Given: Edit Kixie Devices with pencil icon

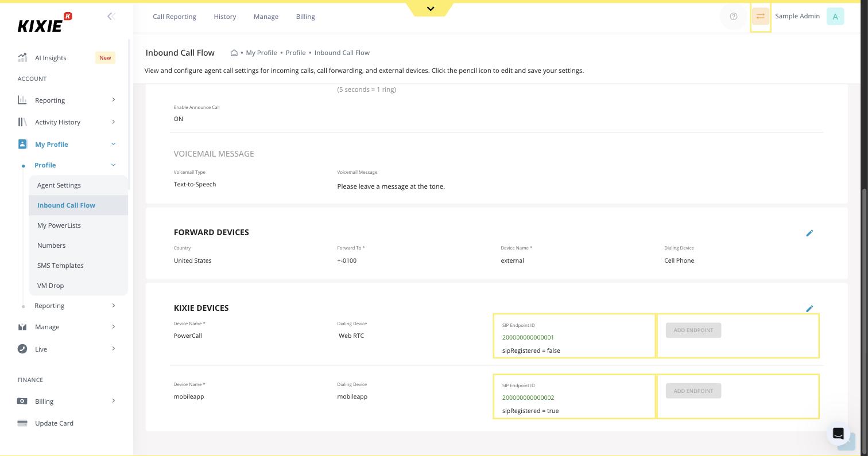Looking at the screenshot, I should (809, 309).
